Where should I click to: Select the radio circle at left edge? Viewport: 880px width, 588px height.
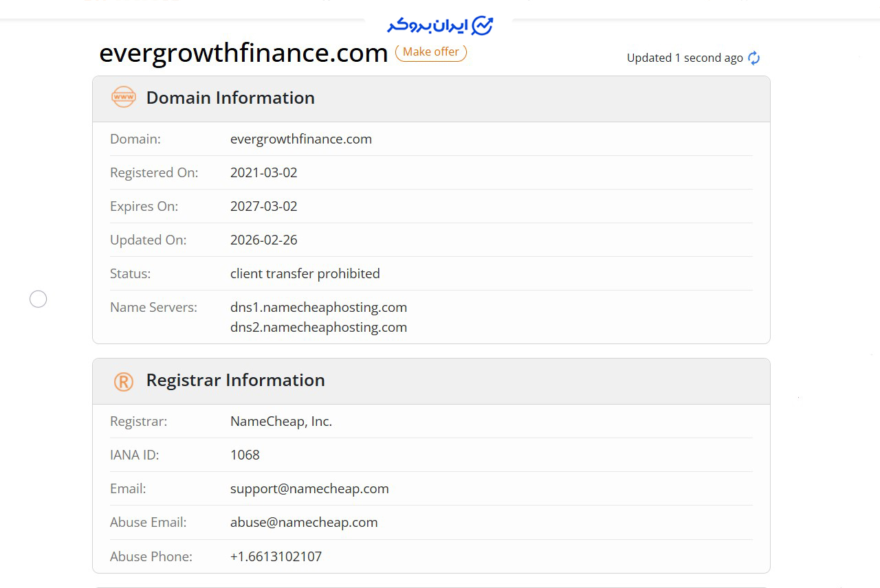tap(38, 299)
